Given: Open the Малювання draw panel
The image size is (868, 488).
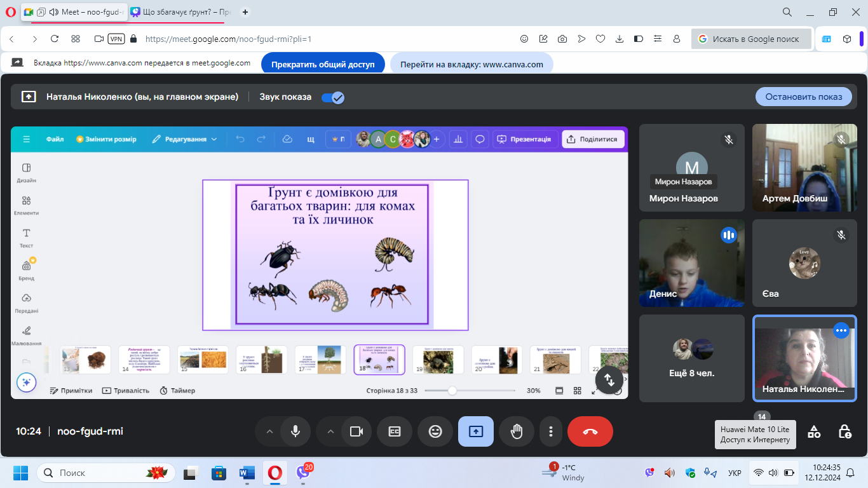Looking at the screenshot, I should pyautogui.click(x=26, y=335).
